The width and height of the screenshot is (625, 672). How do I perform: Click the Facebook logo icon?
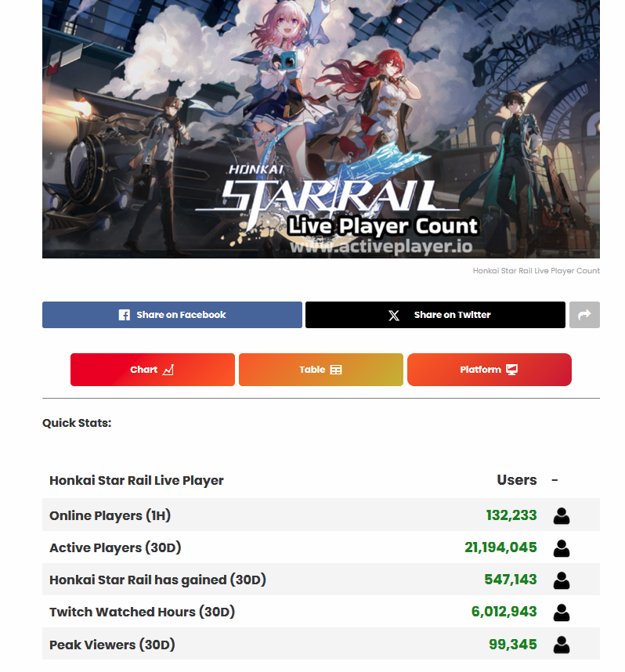125,315
